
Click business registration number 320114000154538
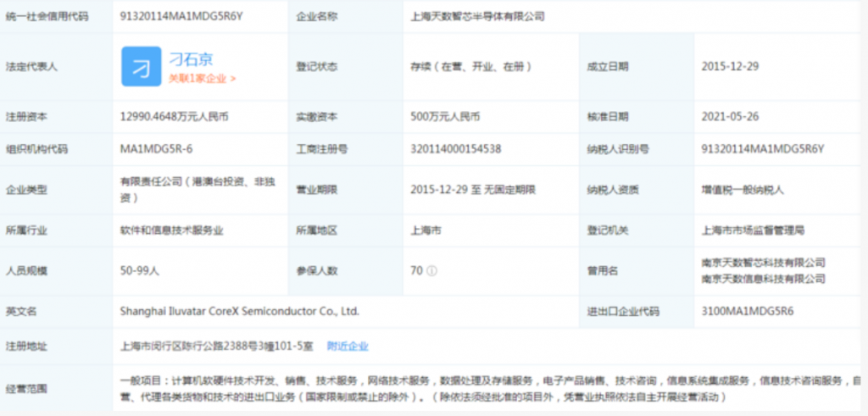click(x=455, y=149)
